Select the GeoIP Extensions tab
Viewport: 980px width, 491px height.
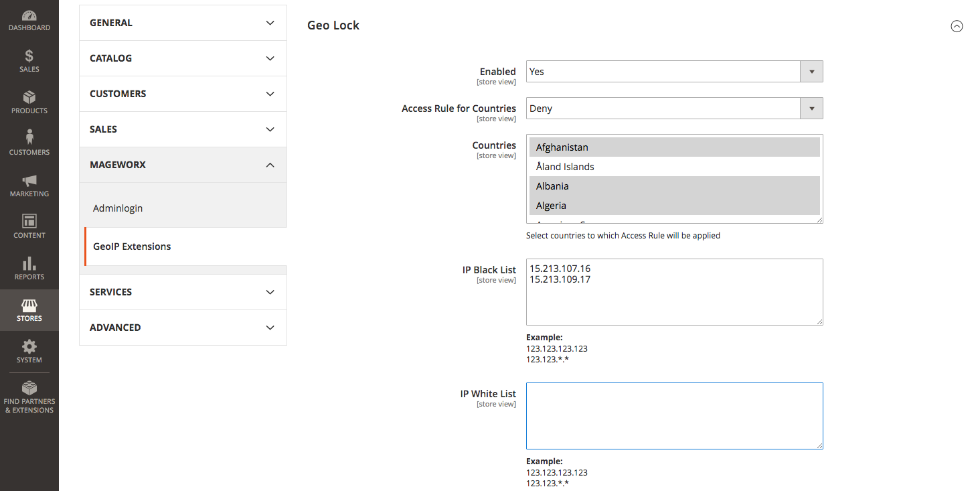[x=185, y=247]
